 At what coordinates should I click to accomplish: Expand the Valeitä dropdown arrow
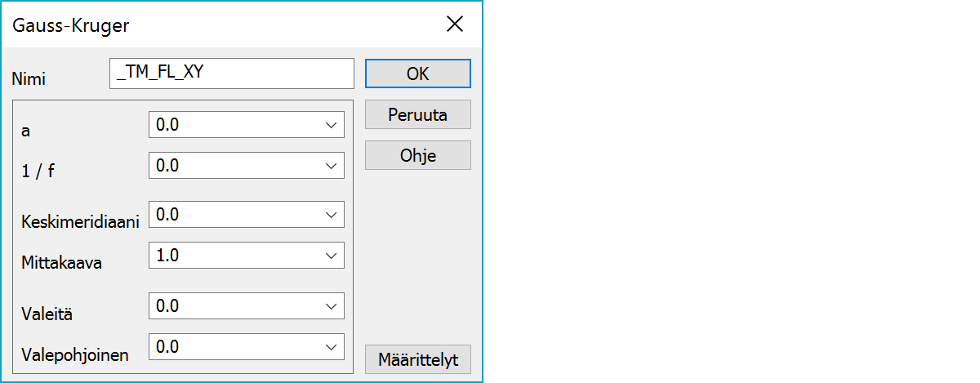[332, 306]
